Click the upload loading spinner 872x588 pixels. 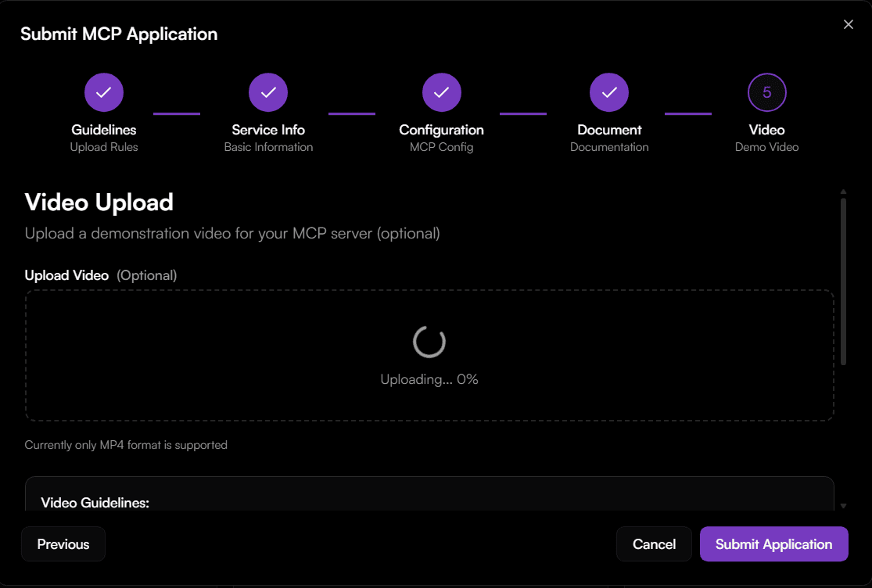click(x=429, y=341)
